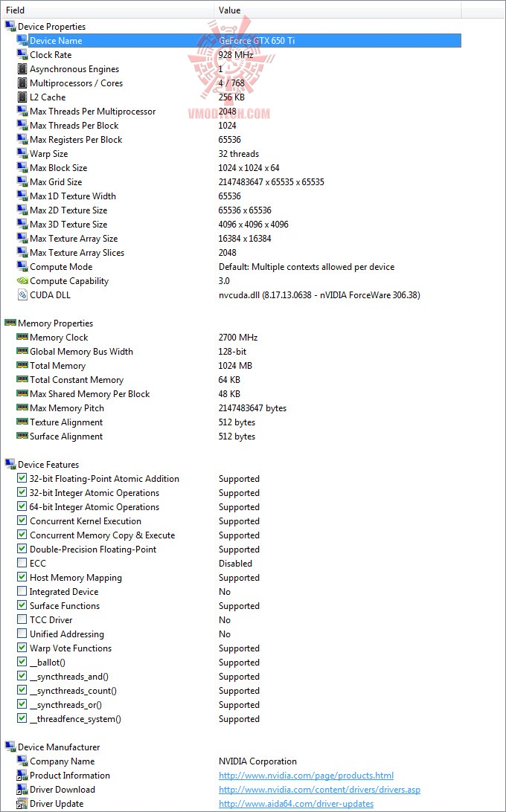
Task: Click the '1024 x 1024 x 64' value
Action: point(249,168)
